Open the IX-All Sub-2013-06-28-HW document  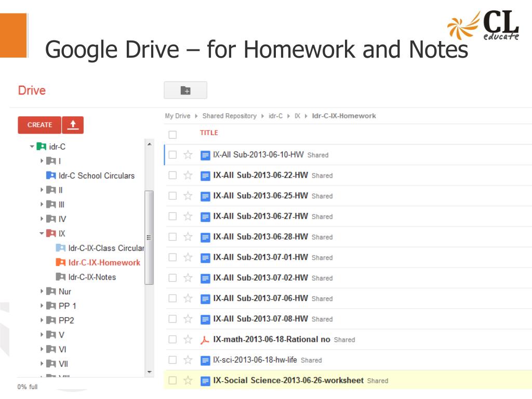(260, 237)
